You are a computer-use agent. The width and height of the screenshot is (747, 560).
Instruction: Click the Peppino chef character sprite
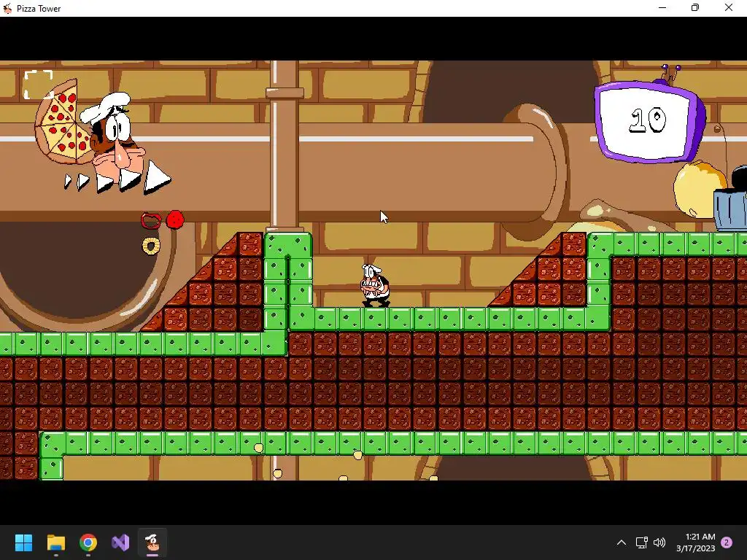(375, 286)
